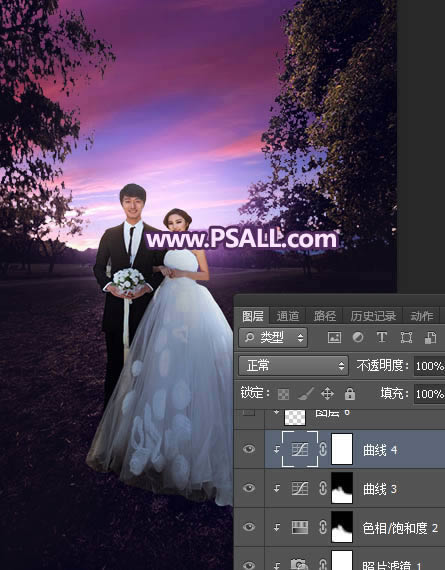Lock image pixels brush icon
Image resolution: width=445 pixels, height=570 pixels.
305,394
